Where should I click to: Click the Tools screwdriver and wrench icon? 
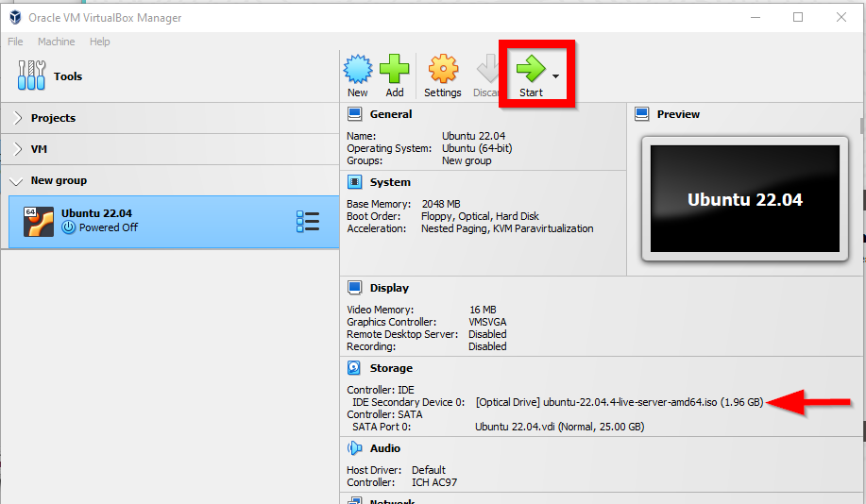coord(31,76)
